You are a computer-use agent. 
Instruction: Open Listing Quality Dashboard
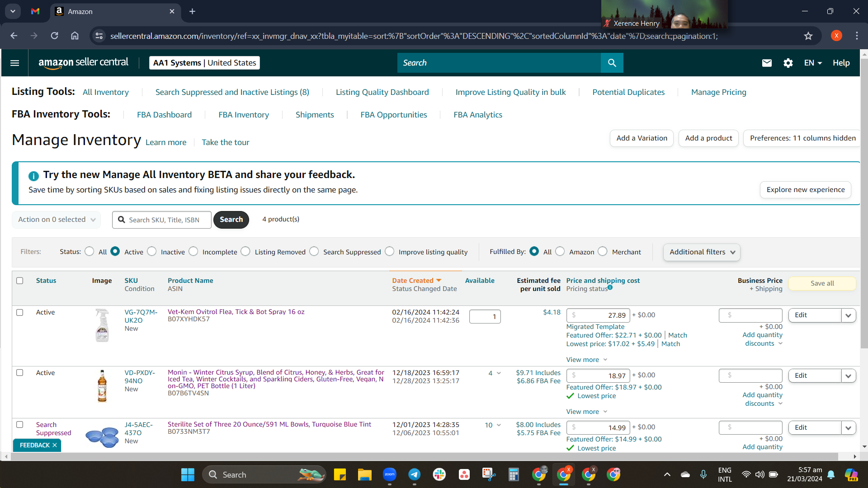pos(382,92)
